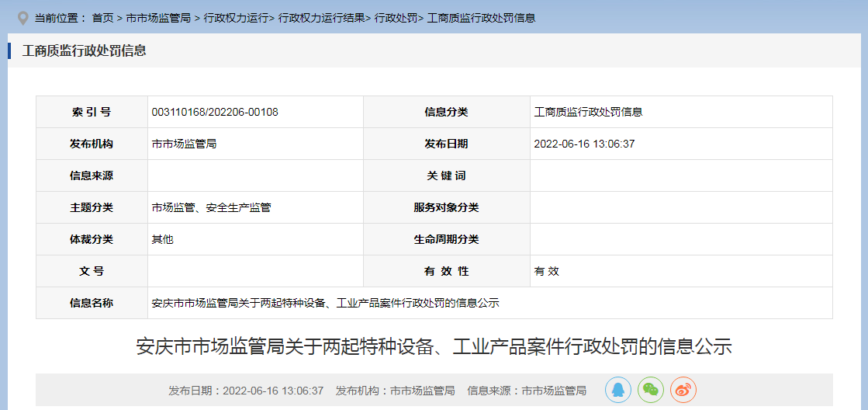Open 行政处罚 breadcrumb link
Screen dimensions: 868x410
396,19
